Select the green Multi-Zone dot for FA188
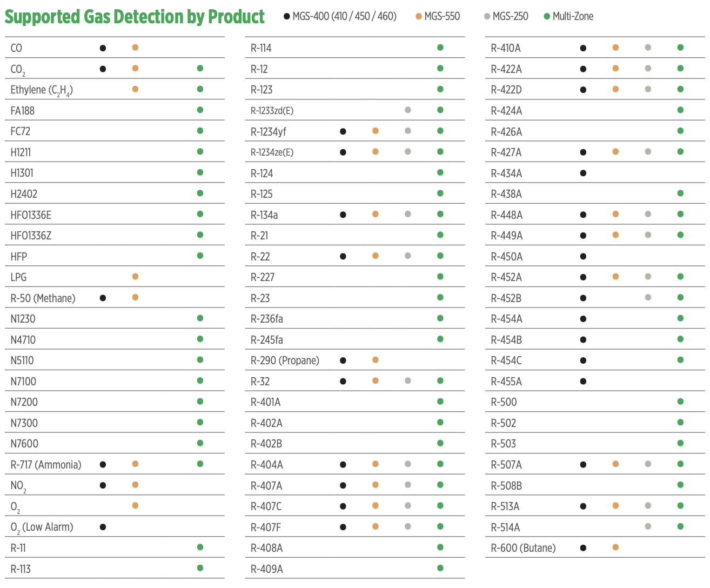Screen dimensions: 710x588 [200, 110]
